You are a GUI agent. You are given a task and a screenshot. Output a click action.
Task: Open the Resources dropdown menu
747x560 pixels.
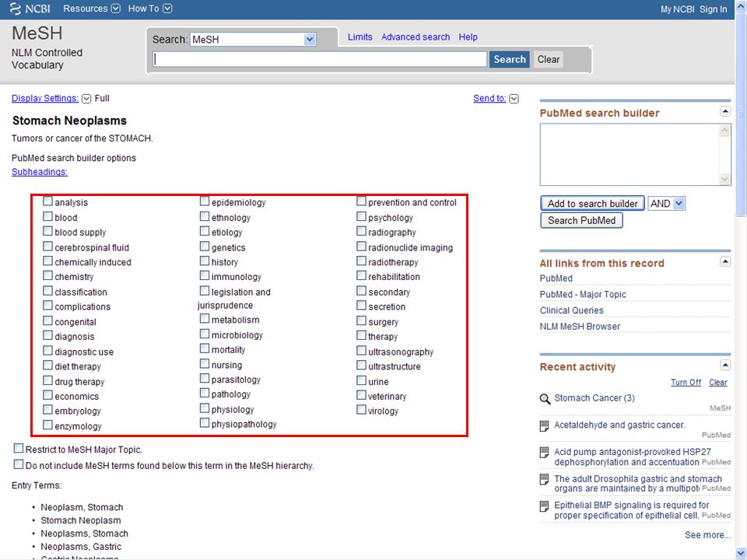tap(116, 9)
